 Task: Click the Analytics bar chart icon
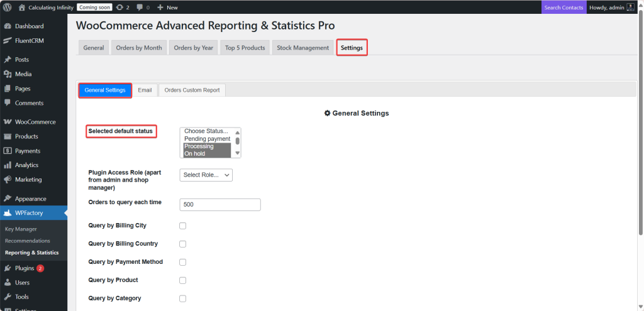point(8,165)
